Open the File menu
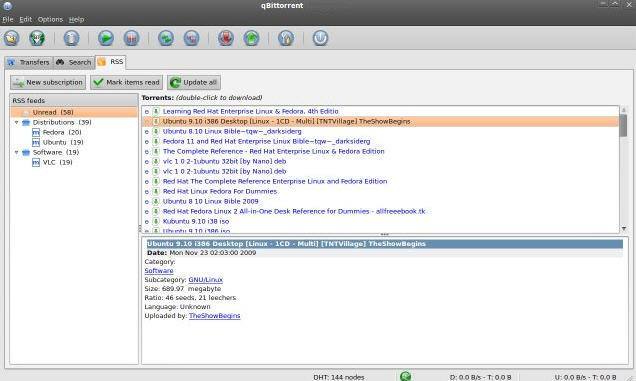This screenshot has width=636, height=381. 8,19
